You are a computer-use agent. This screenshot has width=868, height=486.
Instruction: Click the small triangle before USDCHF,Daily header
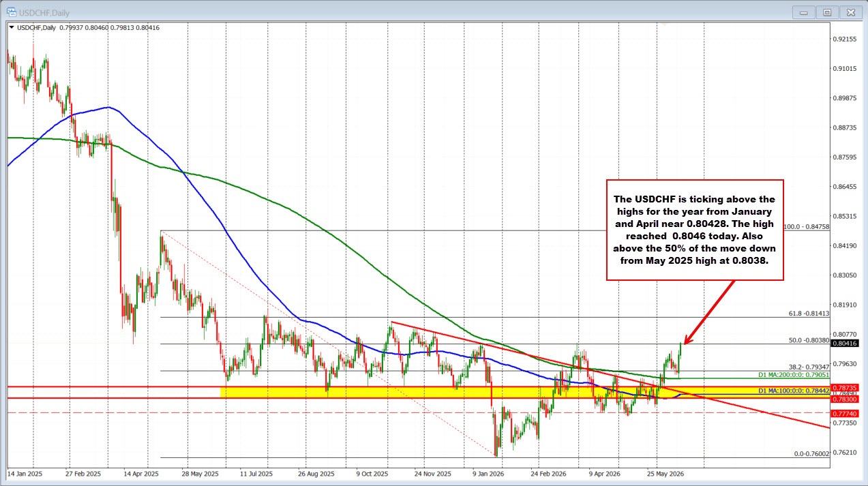(x=12, y=28)
